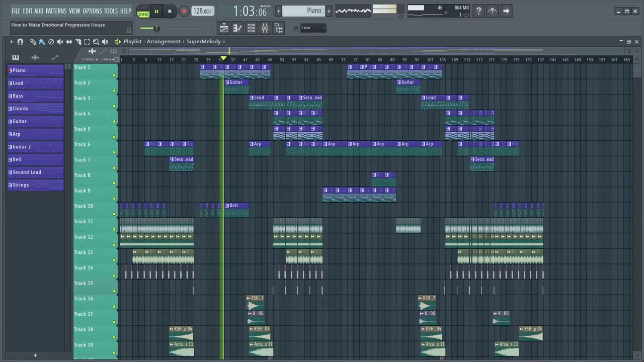Open the Playlist view button
644x362 pixels.
tap(224, 28)
